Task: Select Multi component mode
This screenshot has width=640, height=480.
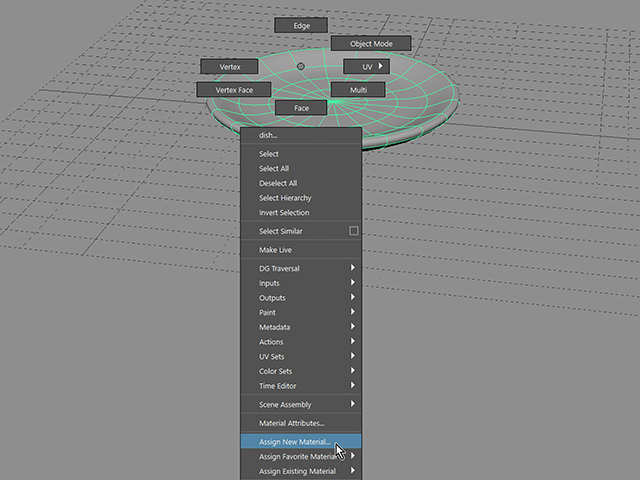Action: point(358,90)
